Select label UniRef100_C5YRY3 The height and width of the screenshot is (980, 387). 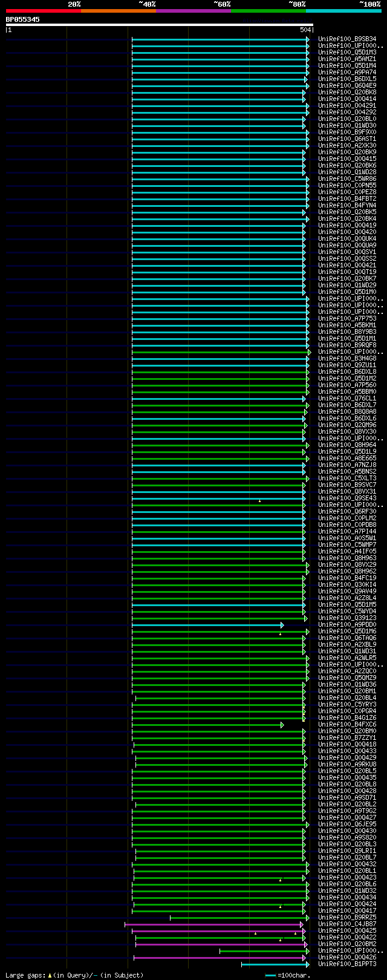pos(347,705)
